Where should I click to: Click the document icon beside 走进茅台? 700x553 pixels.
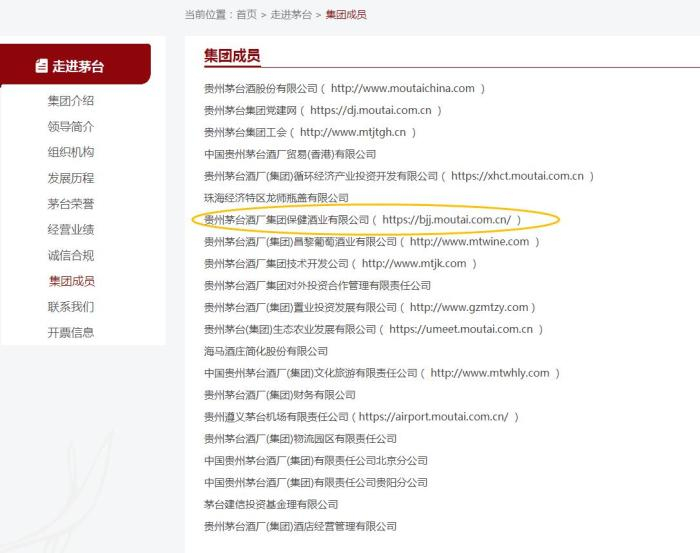[x=42, y=66]
